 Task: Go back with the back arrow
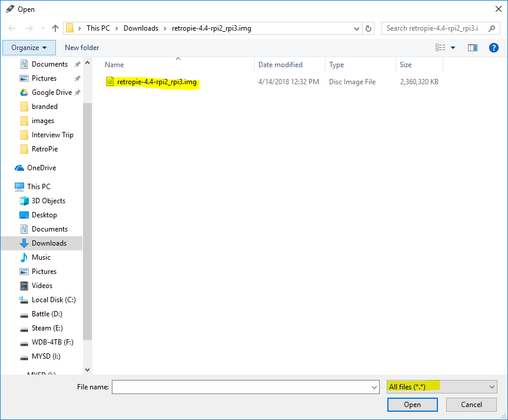click(x=12, y=28)
